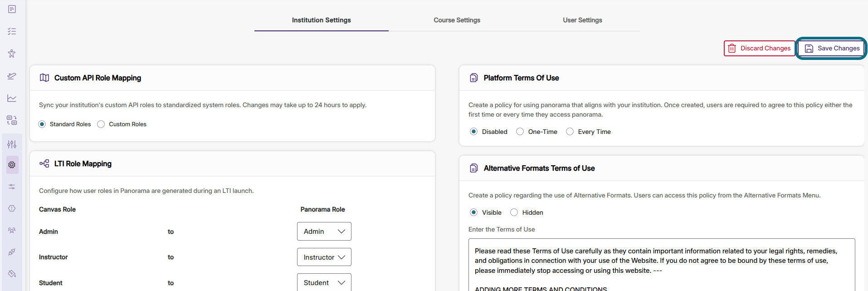Click document icon beside Alternative Formats Terms of Use
This screenshot has width=868, height=291.
coord(474,168)
